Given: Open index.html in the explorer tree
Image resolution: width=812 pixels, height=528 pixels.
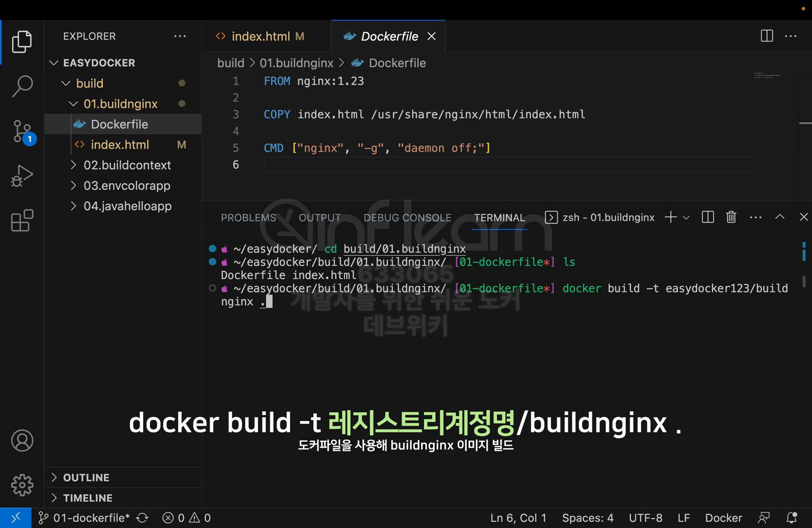Looking at the screenshot, I should click(x=123, y=145).
